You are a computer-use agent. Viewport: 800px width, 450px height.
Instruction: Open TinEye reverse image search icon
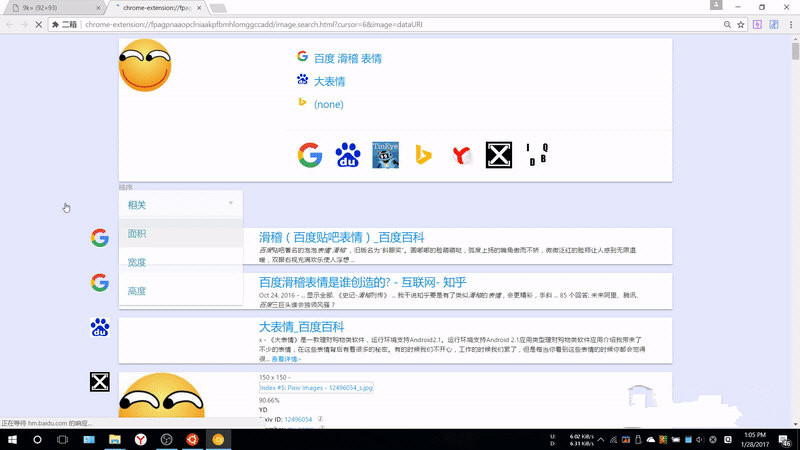tap(385, 155)
